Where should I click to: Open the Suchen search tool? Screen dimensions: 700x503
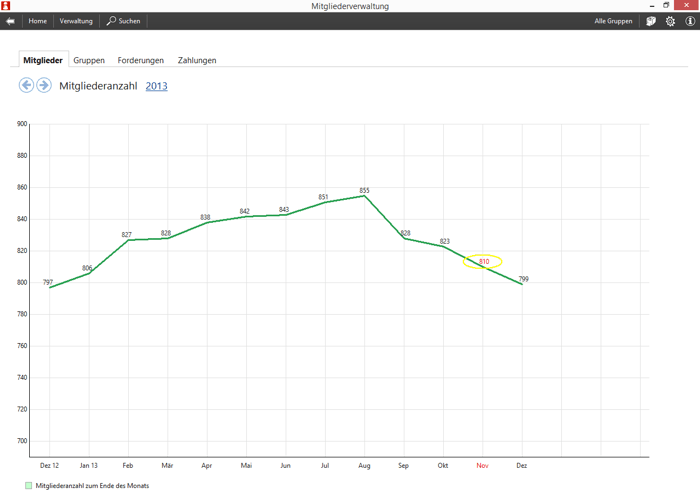point(124,21)
